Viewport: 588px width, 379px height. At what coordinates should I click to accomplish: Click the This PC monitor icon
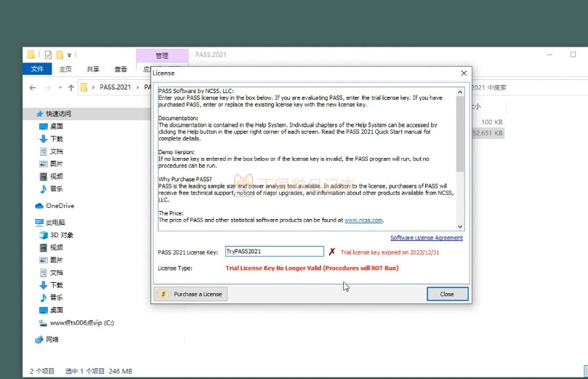(39, 223)
